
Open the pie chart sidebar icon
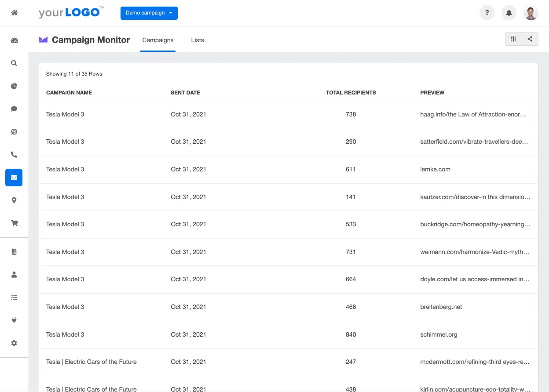(14, 86)
